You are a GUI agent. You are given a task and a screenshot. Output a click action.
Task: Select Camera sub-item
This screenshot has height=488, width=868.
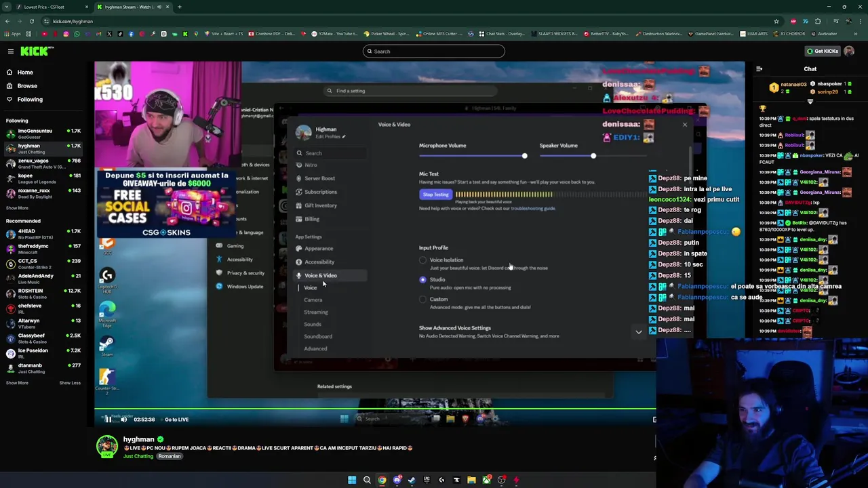click(x=313, y=300)
